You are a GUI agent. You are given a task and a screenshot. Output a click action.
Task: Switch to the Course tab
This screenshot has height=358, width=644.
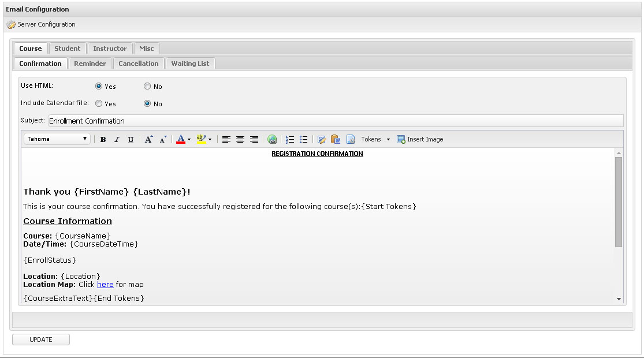point(31,49)
